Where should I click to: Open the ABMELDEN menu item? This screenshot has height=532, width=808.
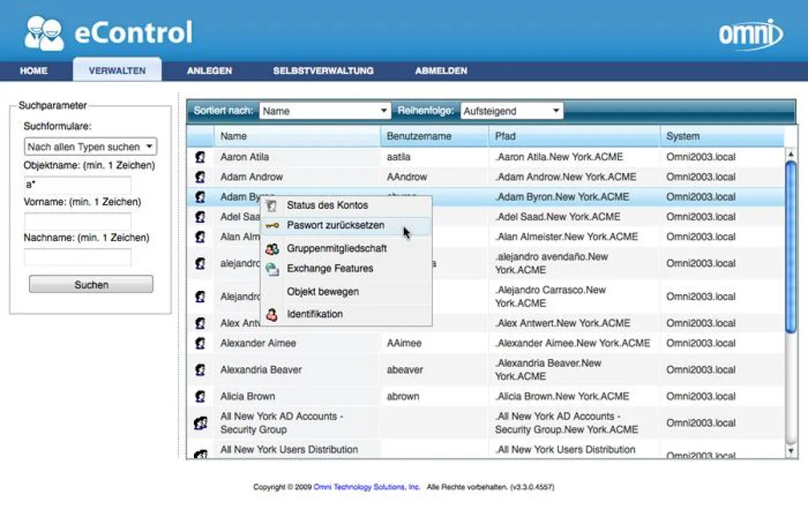point(442,70)
